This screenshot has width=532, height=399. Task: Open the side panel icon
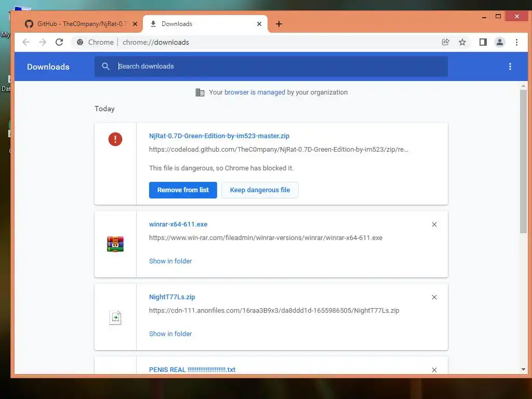pos(483,42)
